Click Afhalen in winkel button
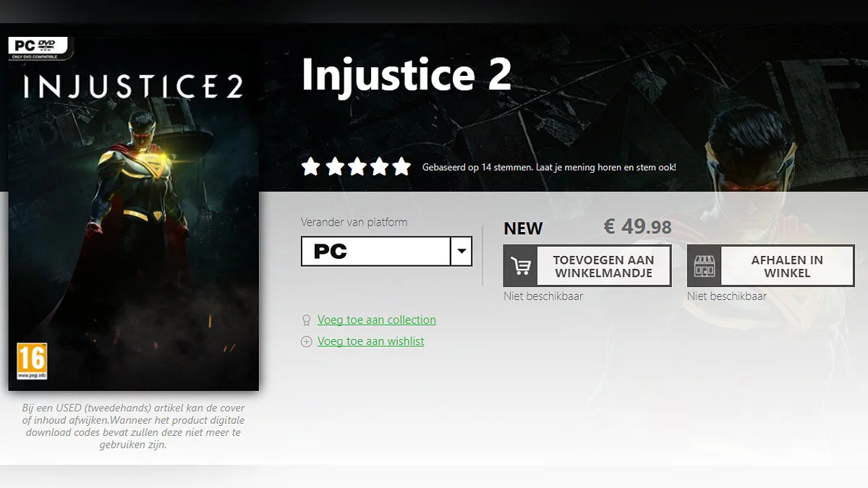 [771, 266]
